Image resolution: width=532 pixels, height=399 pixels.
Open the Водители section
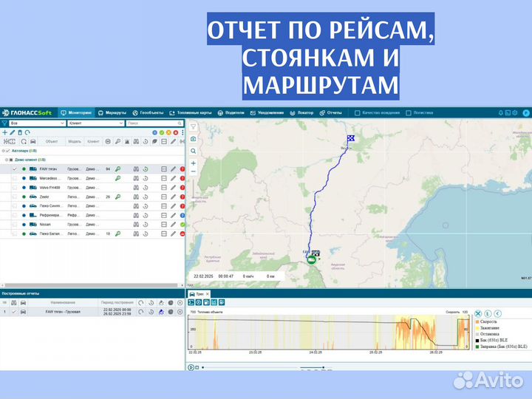tap(231, 112)
